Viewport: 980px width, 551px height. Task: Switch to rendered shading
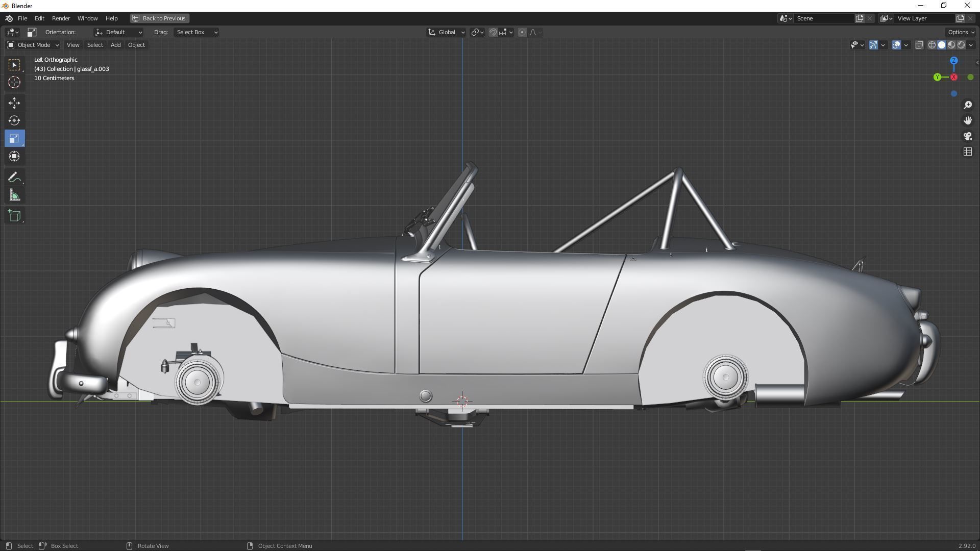[961, 45]
